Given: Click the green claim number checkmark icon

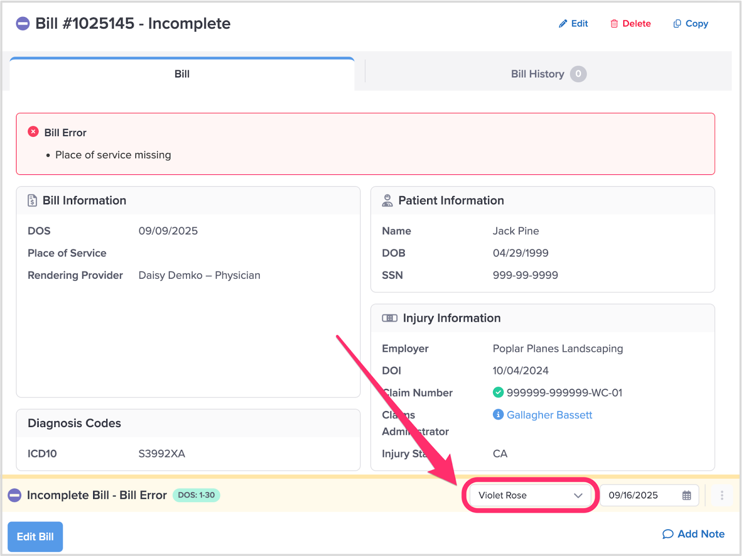Looking at the screenshot, I should (498, 392).
